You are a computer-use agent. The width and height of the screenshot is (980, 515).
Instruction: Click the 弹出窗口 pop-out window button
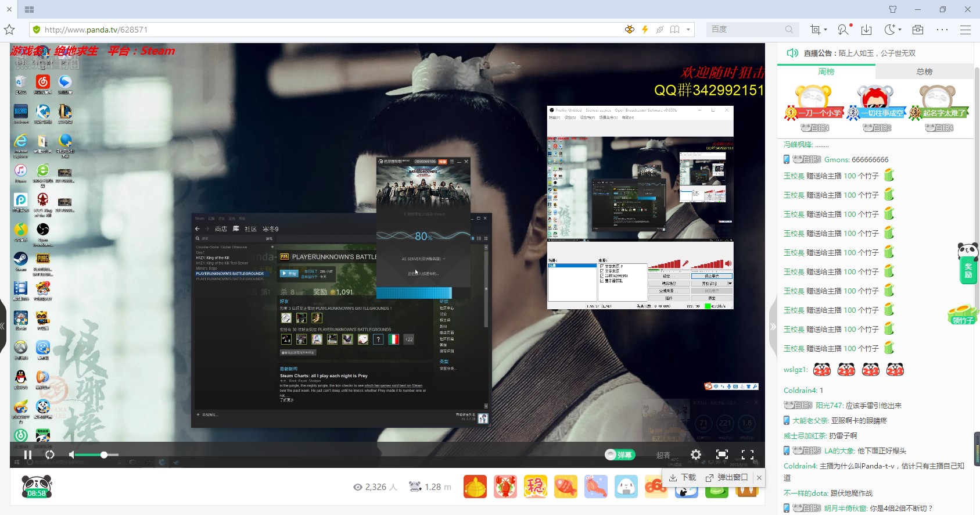click(727, 477)
